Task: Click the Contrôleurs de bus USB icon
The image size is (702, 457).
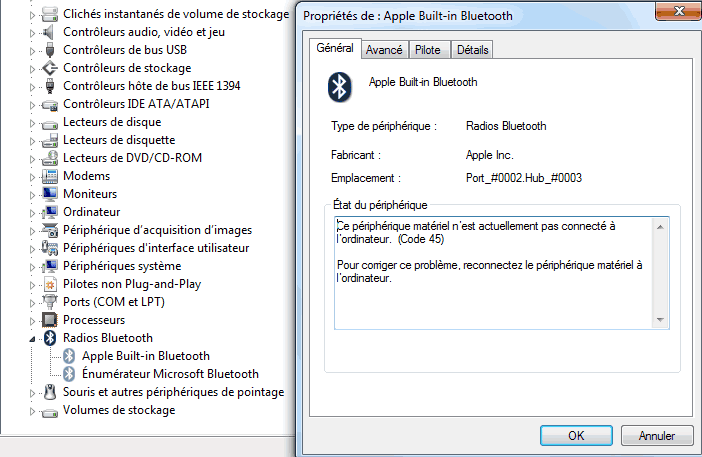Action: 50,50
